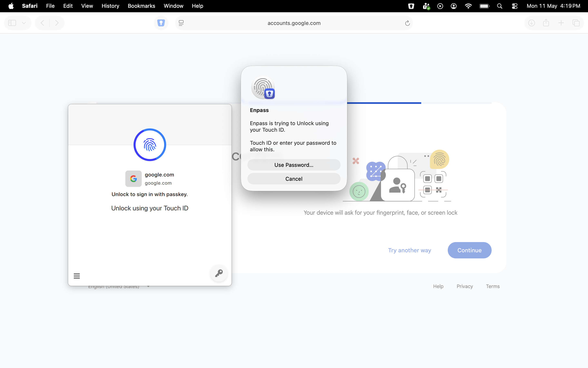This screenshot has height=368, width=588.
Task: Show the tab overview
Action: point(576,23)
